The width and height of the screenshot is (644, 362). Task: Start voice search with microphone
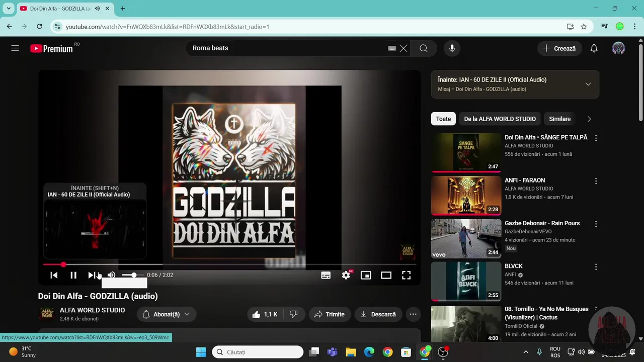452,48
